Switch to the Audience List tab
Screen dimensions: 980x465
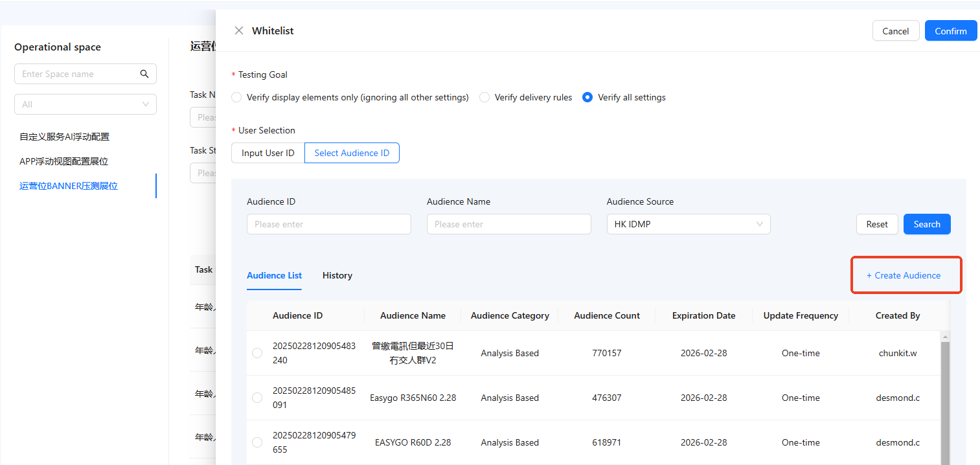pyautogui.click(x=274, y=275)
